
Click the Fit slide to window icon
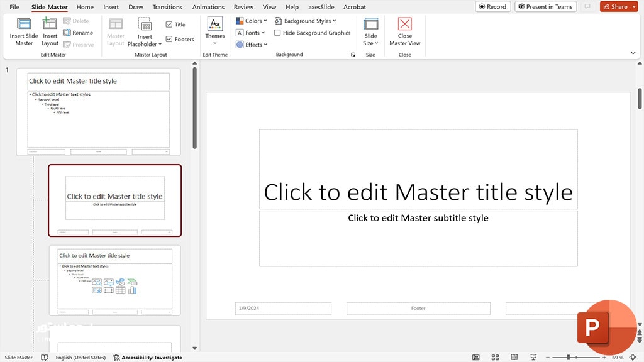pyautogui.click(x=633, y=358)
